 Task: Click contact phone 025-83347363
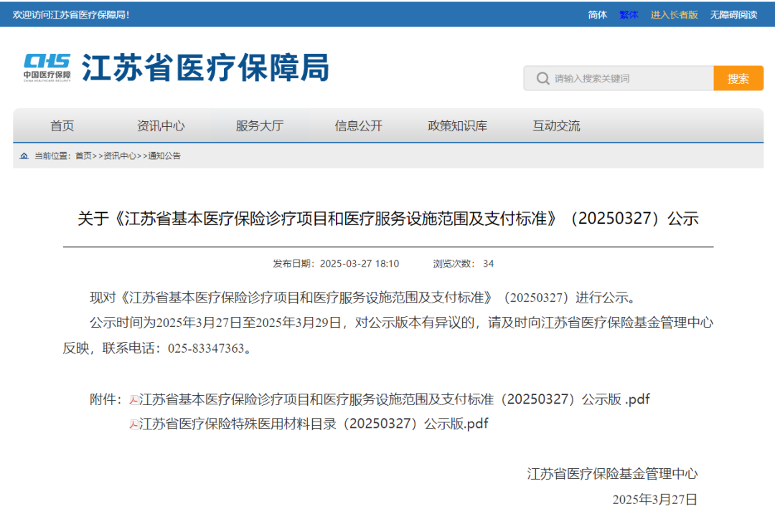coord(206,348)
